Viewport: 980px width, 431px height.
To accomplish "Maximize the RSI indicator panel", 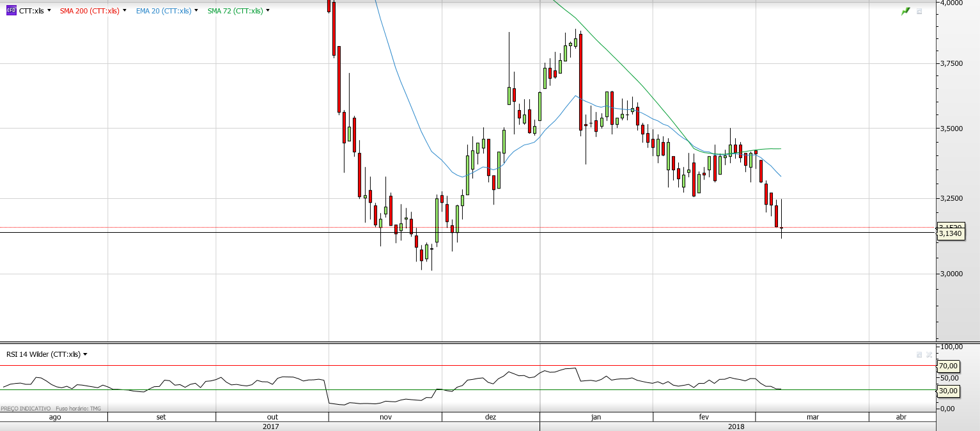I will (x=919, y=354).
